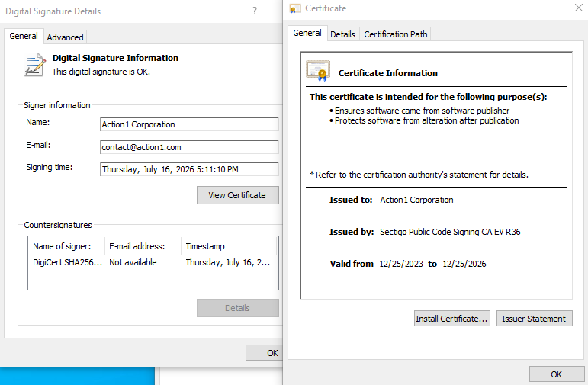Screen dimensions: 588x385
Task: Select the DigiCert SHA256... countersignature row
Action: (153, 262)
